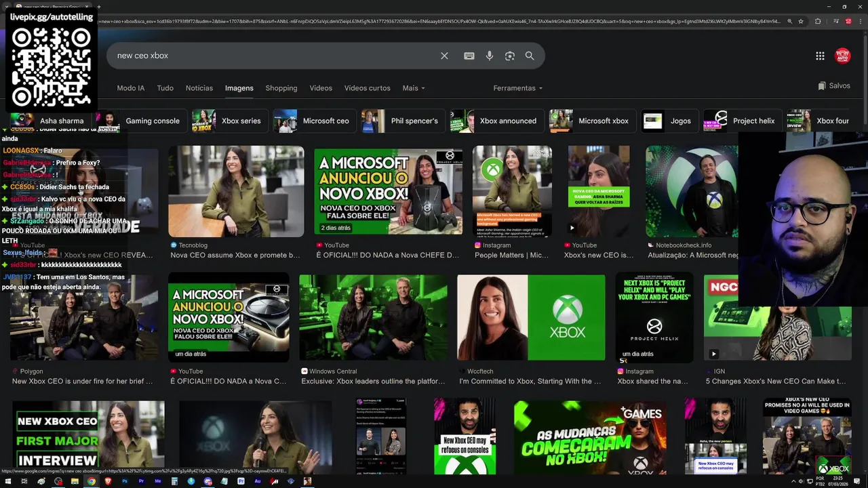The height and width of the screenshot is (488, 868).
Task: Switch to the Notícias tab
Action: point(199,88)
